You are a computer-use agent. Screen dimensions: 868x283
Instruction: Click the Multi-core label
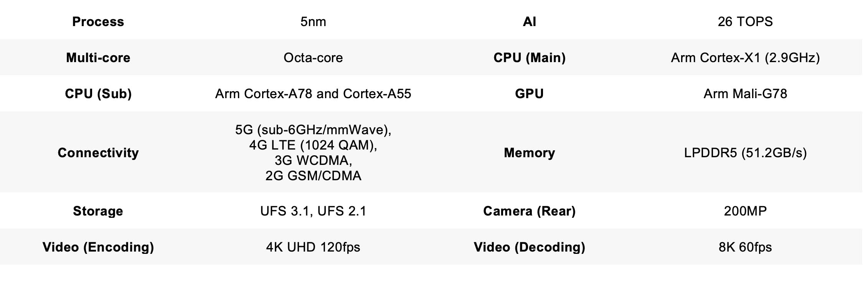click(x=98, y=58)
